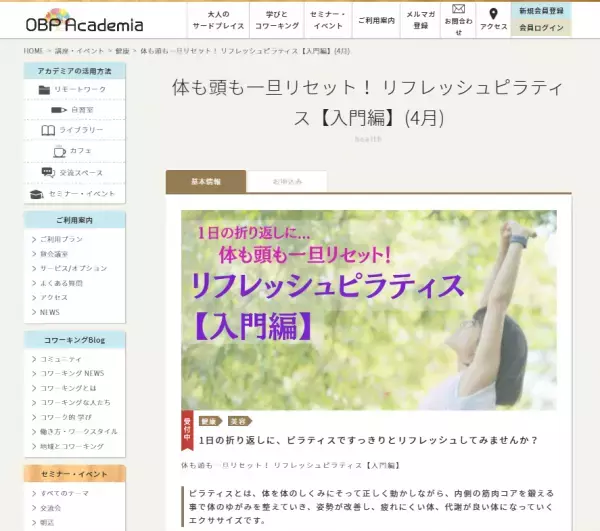Open the speech bubble 交流スペース entry
This screenshot has height=531, width=600.
pos(73,173)
